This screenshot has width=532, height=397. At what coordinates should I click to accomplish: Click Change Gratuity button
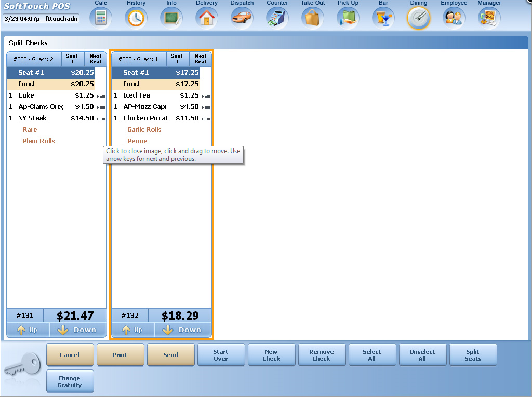(70, 381)
